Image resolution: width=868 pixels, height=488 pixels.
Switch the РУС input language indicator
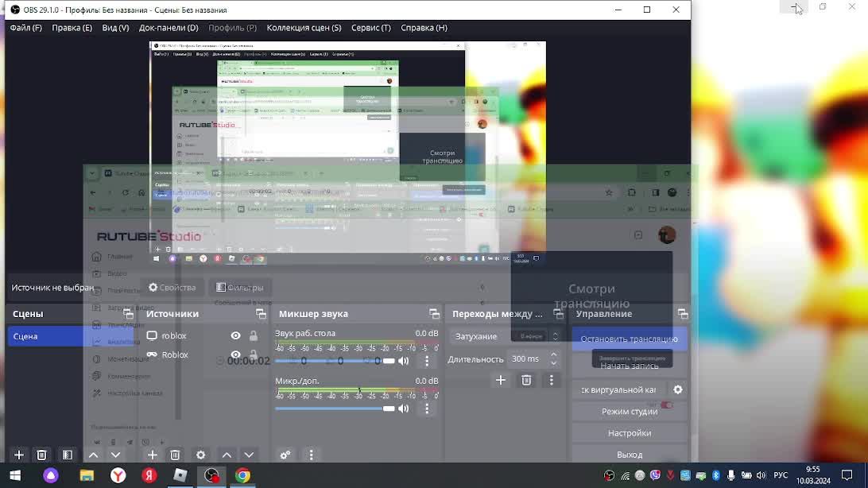781,475
